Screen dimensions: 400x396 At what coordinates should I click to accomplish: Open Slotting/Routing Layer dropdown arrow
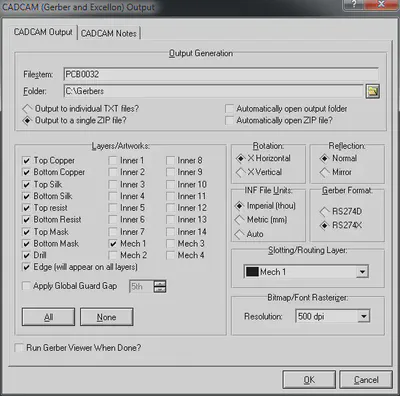pos(362,272)
